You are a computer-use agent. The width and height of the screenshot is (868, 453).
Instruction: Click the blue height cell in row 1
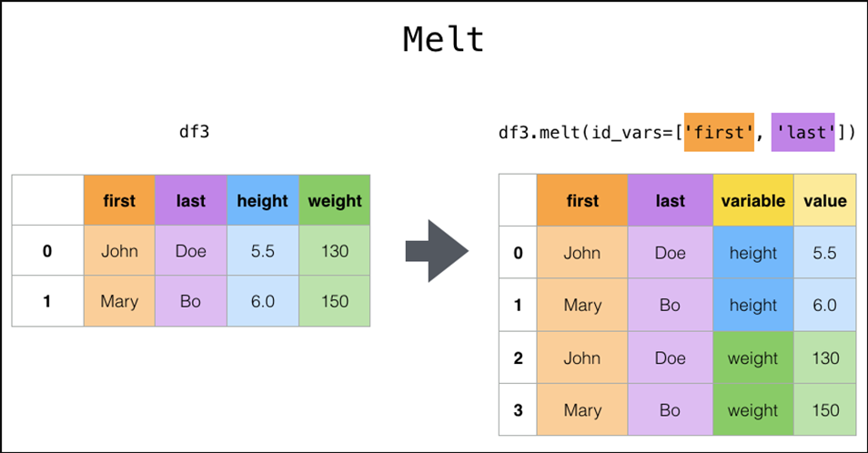pos(752,305)
